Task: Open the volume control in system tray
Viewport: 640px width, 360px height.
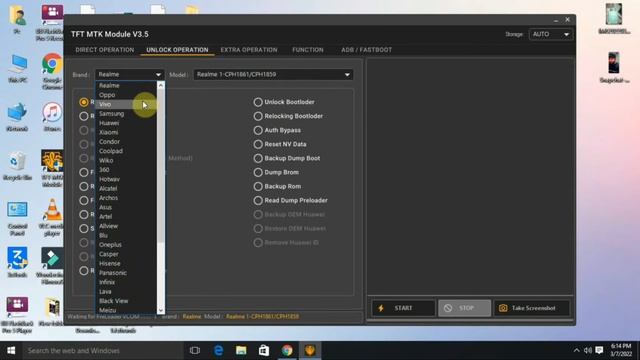Action: 587,351
